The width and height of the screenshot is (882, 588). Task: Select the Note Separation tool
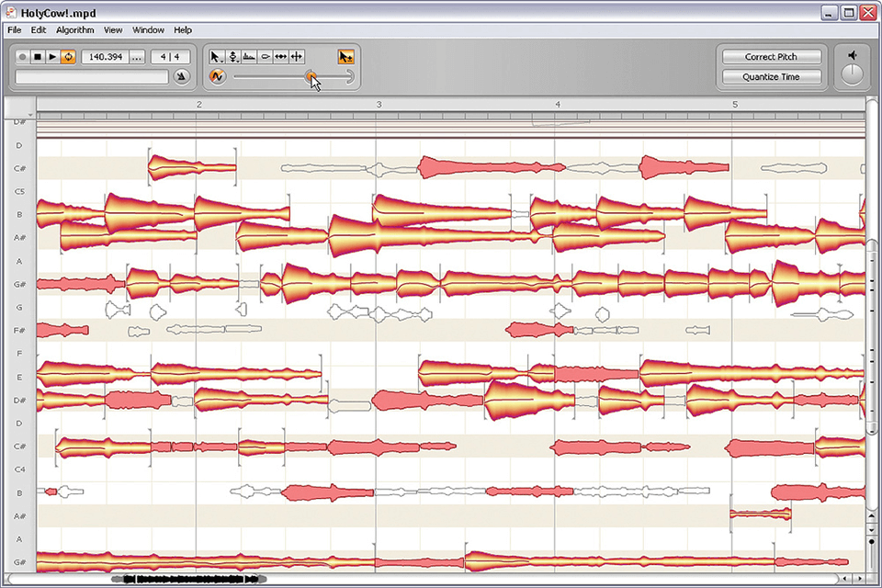[x=296, y=56]
